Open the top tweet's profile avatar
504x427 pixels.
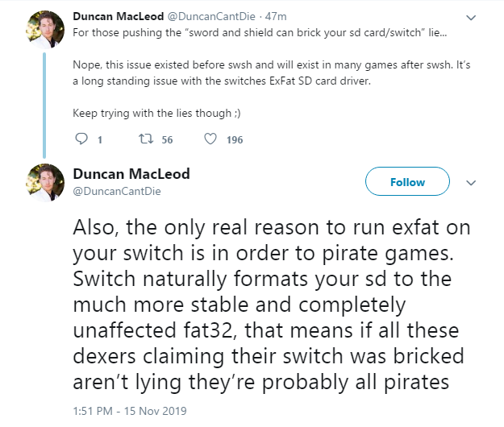[45, 29]
